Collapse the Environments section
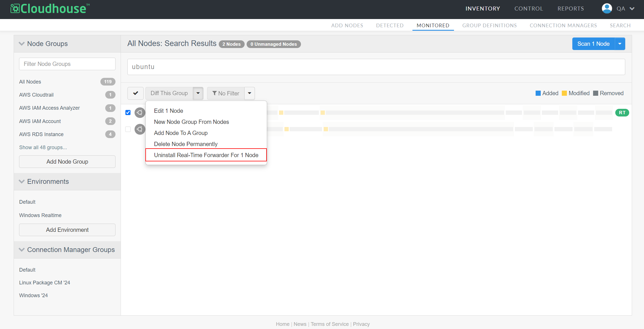 (x=22, y=182)
